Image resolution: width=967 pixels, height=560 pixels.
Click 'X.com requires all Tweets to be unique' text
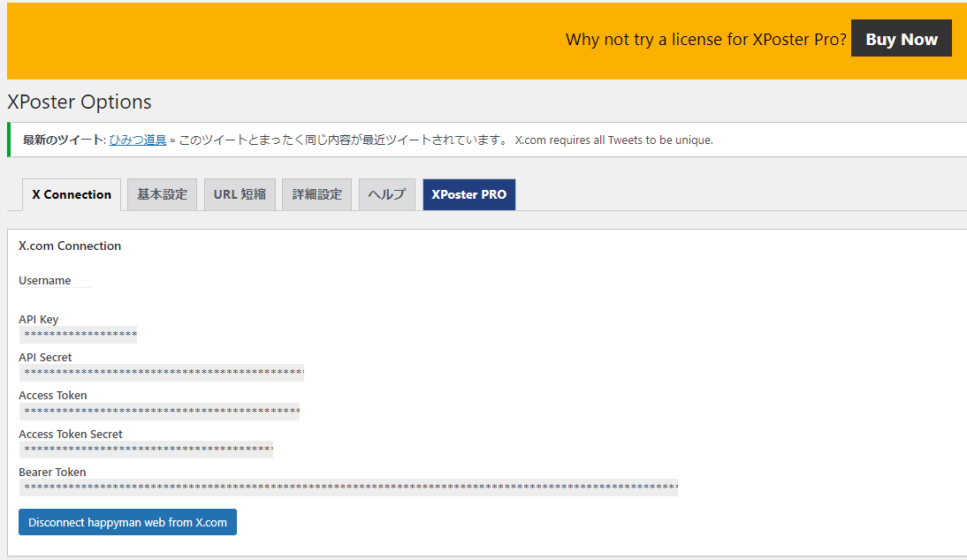click(x=613, y=140)
